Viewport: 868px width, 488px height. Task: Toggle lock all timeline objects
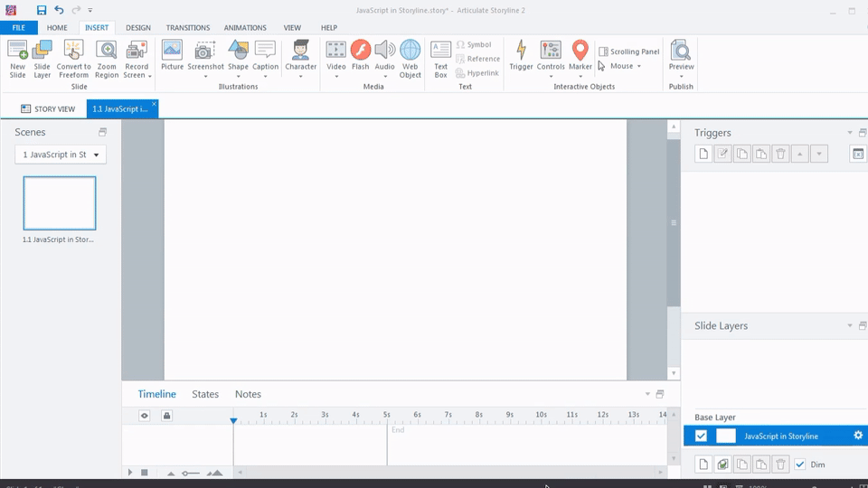click(166, 416)
